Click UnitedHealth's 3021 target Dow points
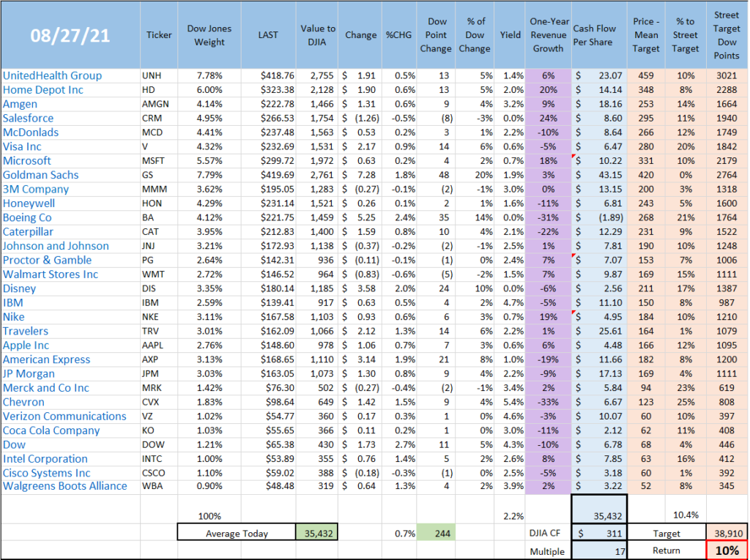Screen dimensions: 750x560 [x=727, y=75]
